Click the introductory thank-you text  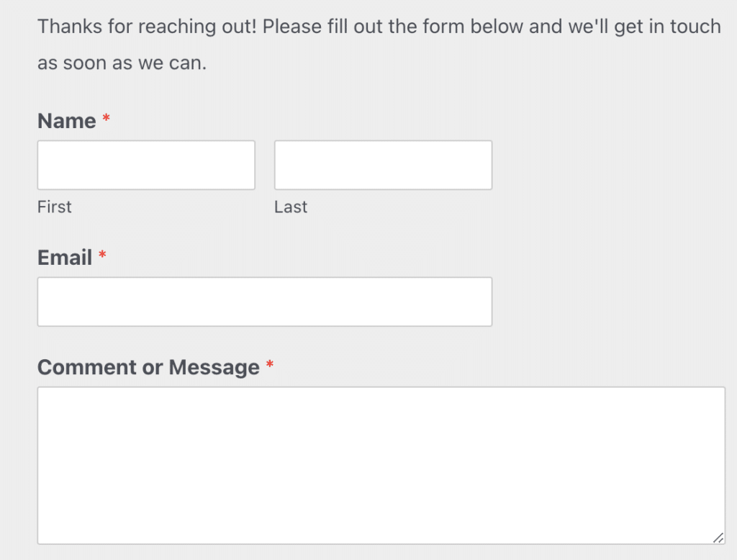(288, 26)
